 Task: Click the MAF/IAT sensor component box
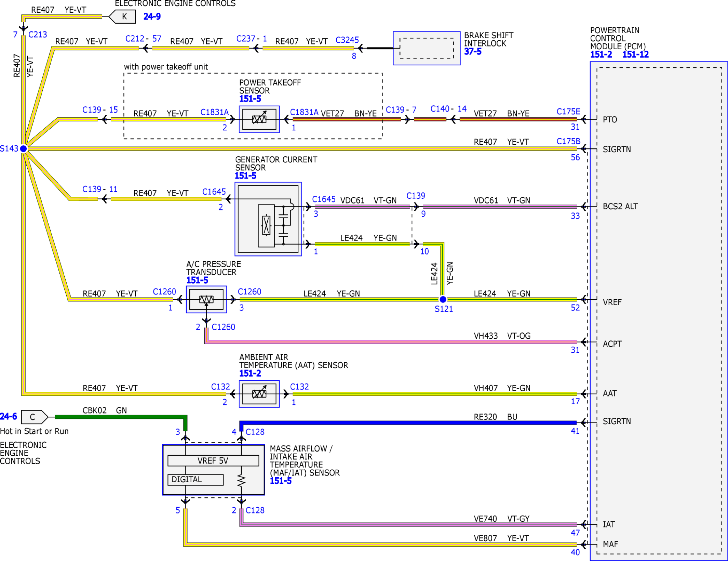[x=213, y=470]
